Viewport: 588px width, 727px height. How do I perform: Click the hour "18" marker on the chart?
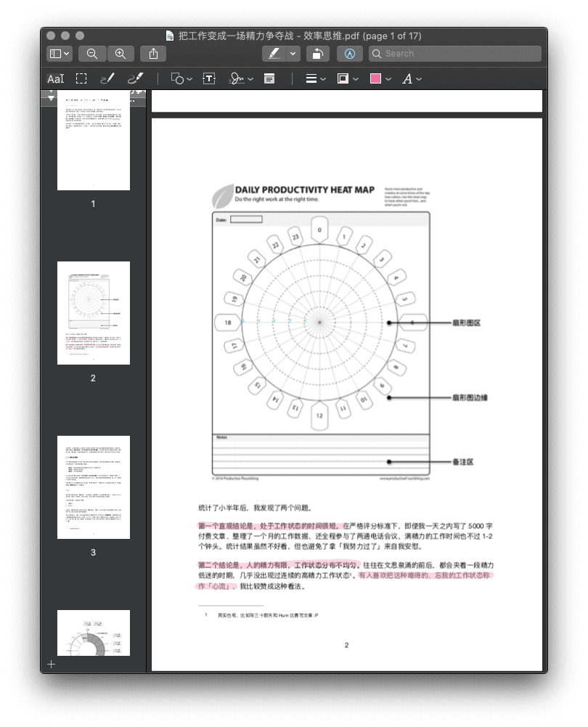click(x=227, y=322)
